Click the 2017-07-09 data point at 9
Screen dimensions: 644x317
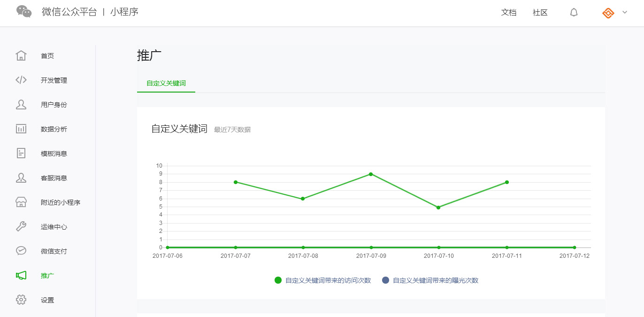pos(371,174)
